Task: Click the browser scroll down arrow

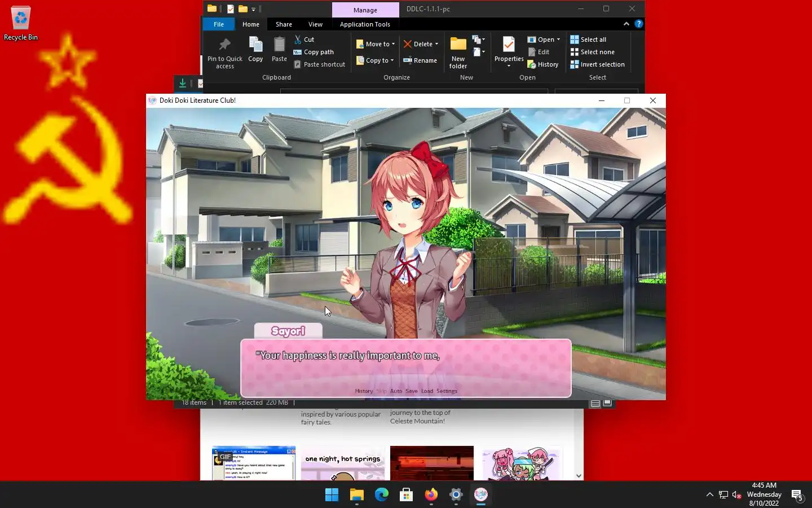Action: [579, 476]
